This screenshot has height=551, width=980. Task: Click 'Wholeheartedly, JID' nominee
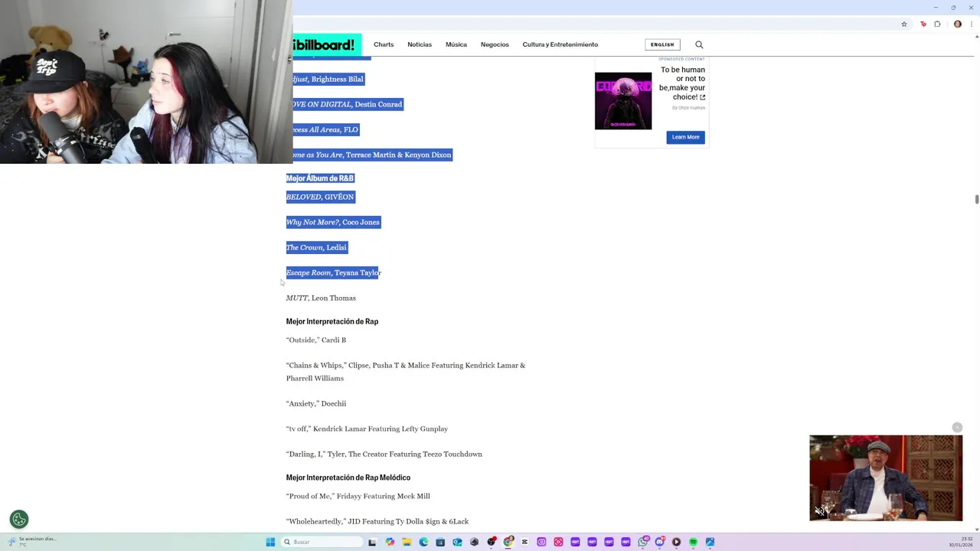pyautogui.click(x=377, y=521)
